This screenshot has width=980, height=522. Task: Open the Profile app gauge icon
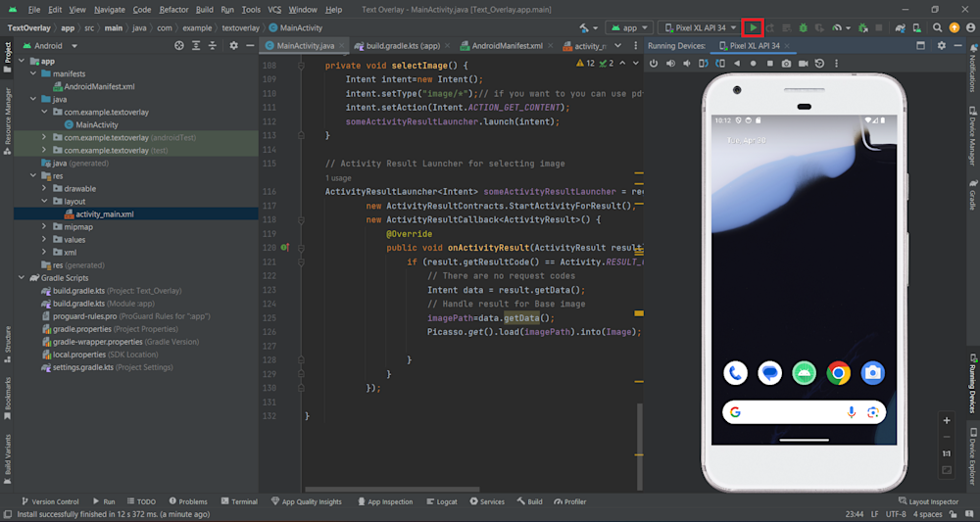836,28
